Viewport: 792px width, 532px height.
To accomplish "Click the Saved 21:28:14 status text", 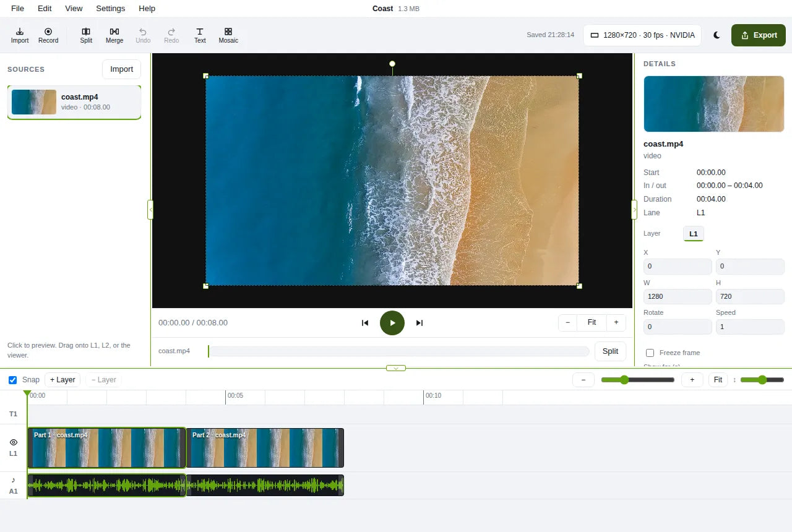I will (x=550, y=35).
